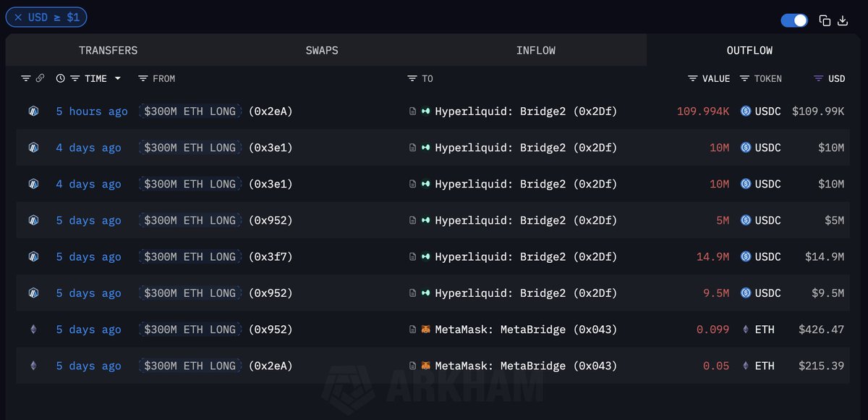Image resolution: width=868 pixels, height=420 pixels.
Task: Copy the table data with the copy icon
Action: (x=825, y=20)
